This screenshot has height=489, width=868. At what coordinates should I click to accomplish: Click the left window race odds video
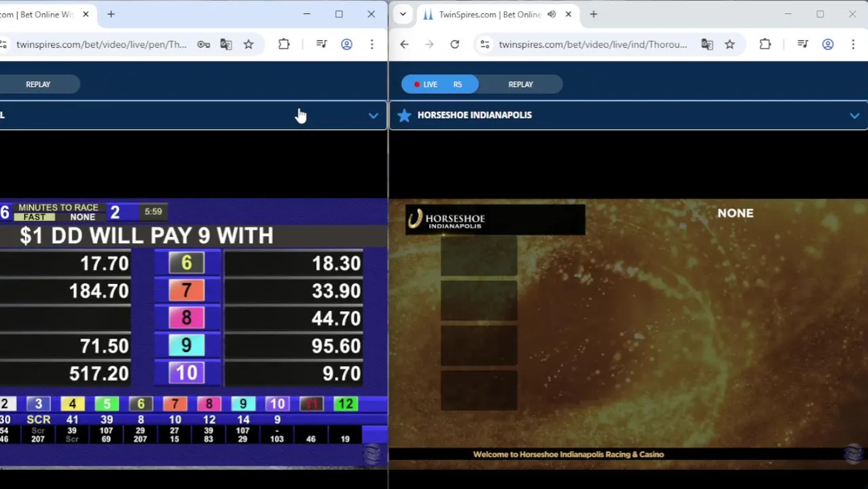click(x=194, y=333)
